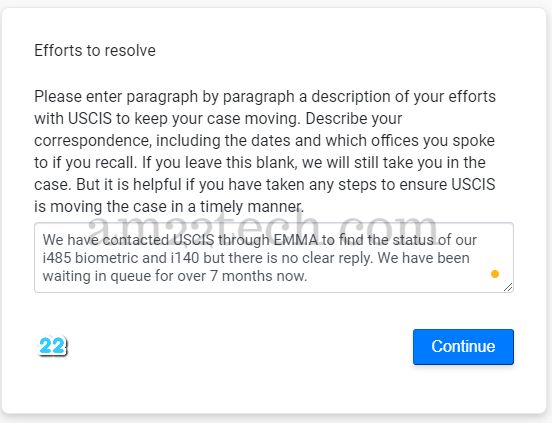Click the Efforts to resolve heading
The image size is (552, 423).
95,50
